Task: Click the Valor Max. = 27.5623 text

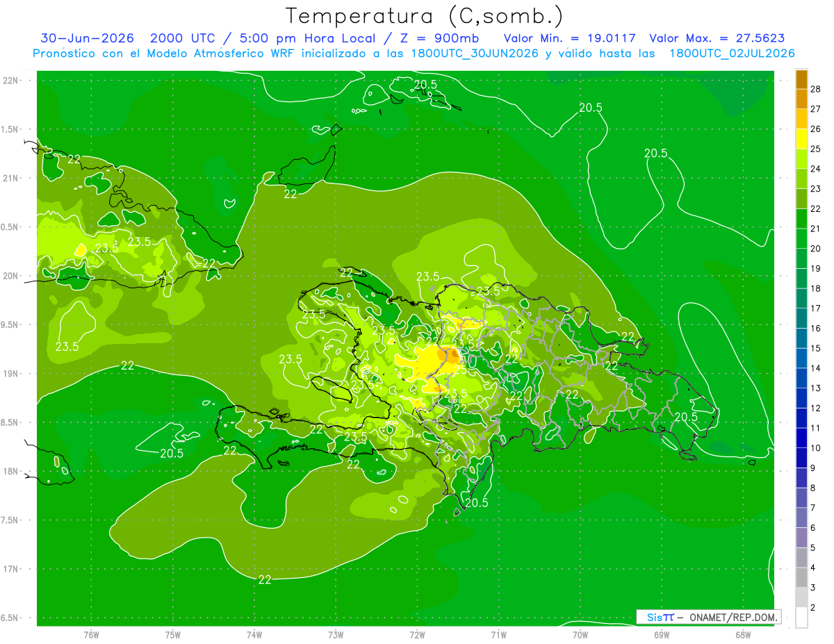Action: pos(717,38)
